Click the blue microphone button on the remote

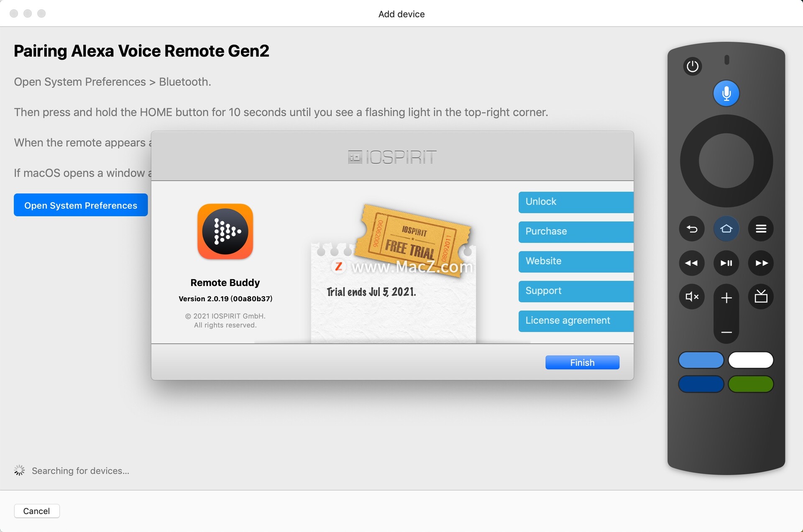point(726,93)
